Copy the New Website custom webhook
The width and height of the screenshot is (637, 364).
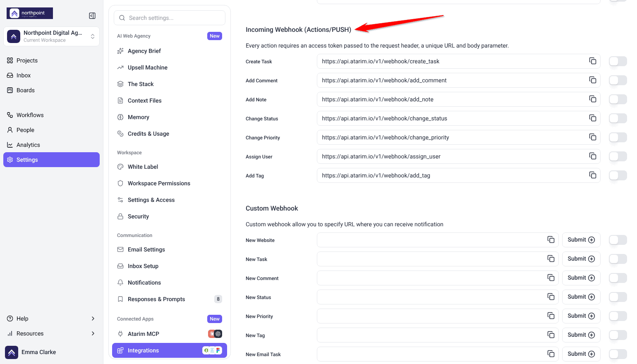pyautogui.click(x=551, y=240)
